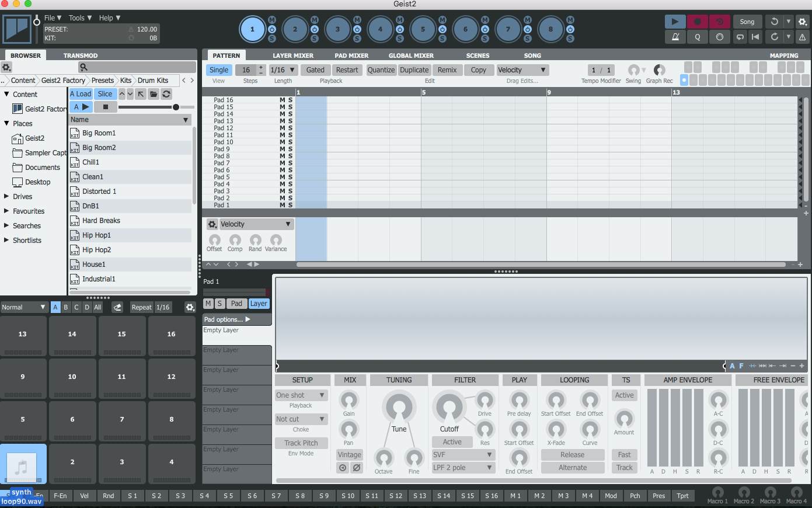Click the Slice button
The width and height of the screenshot is (812, 508).
pos(105,94)
